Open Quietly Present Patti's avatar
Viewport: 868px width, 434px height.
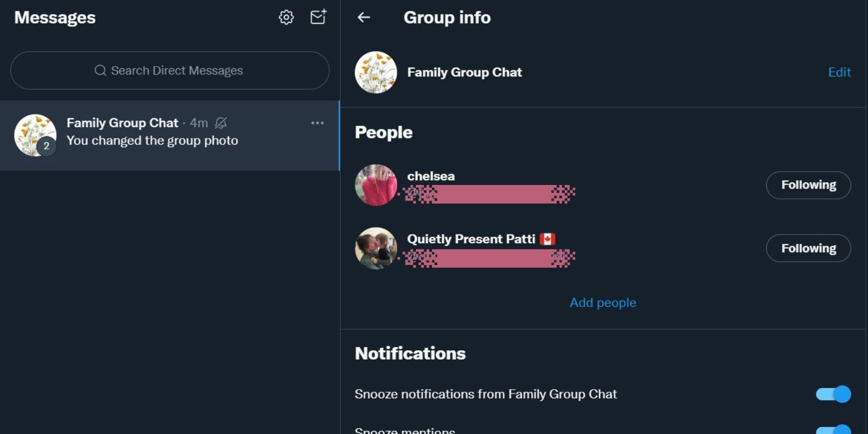click(x=376, y=248)
